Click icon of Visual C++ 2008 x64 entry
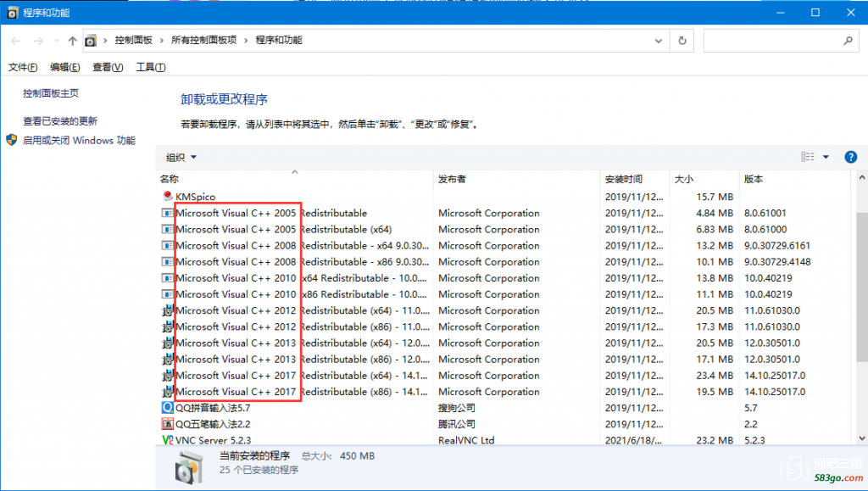Screen dimensions: 868x491 pyautogui.click(x=167, y=245)
